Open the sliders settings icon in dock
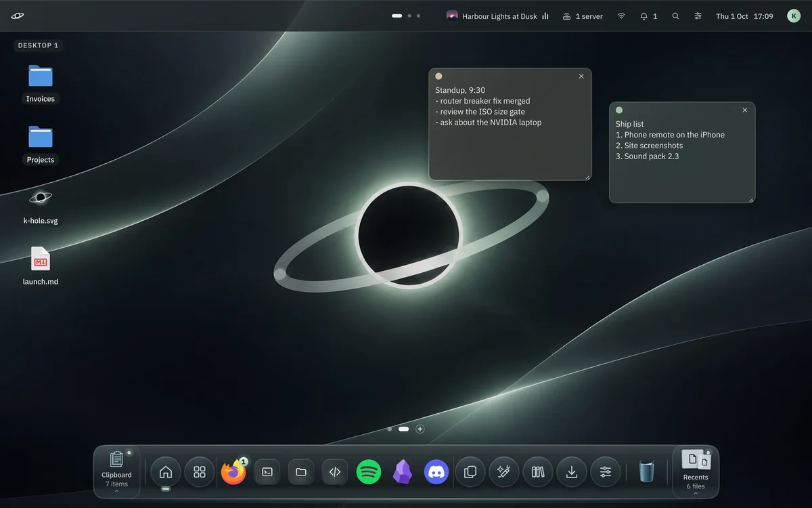This screenshot has height=508, width=812. [x=606, y=472]
